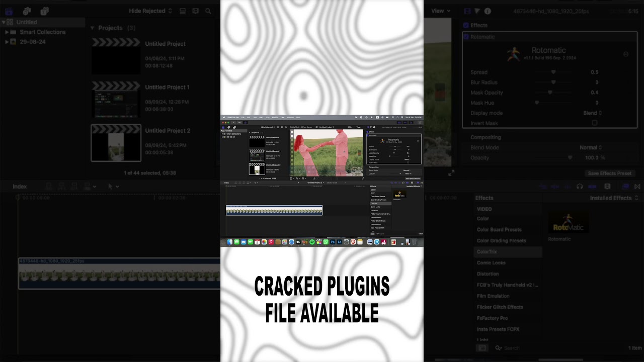644x362 pixels.
Task: Click Wi-Fi status in center window menu bar
Action: pyautogui.click(x=393, y=117)
